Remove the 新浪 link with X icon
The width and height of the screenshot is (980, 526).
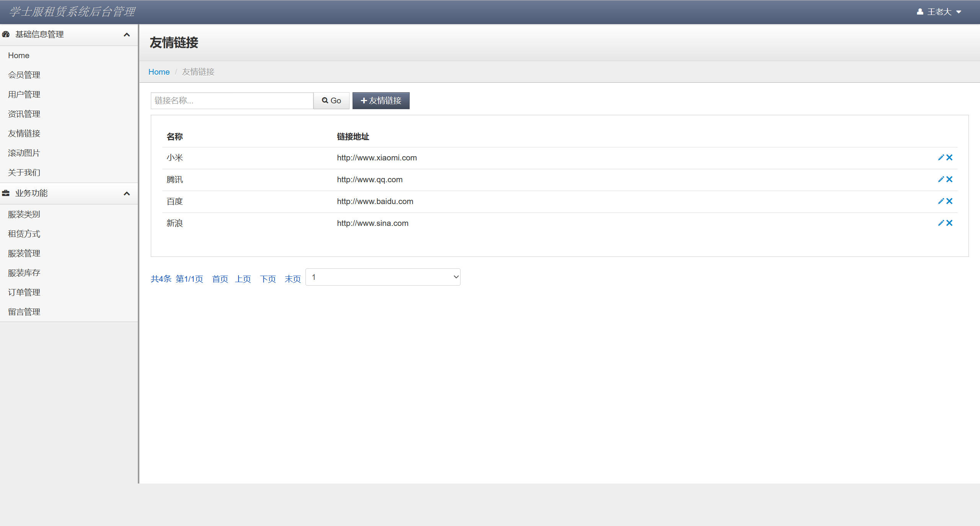click(x=949, y=223)
